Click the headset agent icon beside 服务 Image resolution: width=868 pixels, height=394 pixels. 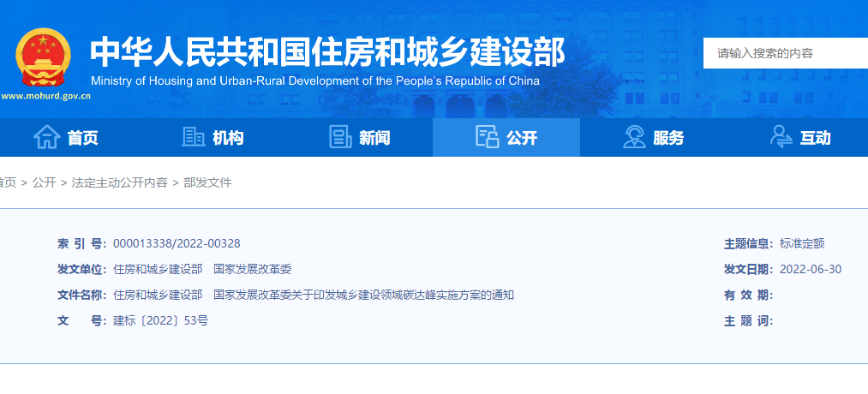(x=634, y=137)
